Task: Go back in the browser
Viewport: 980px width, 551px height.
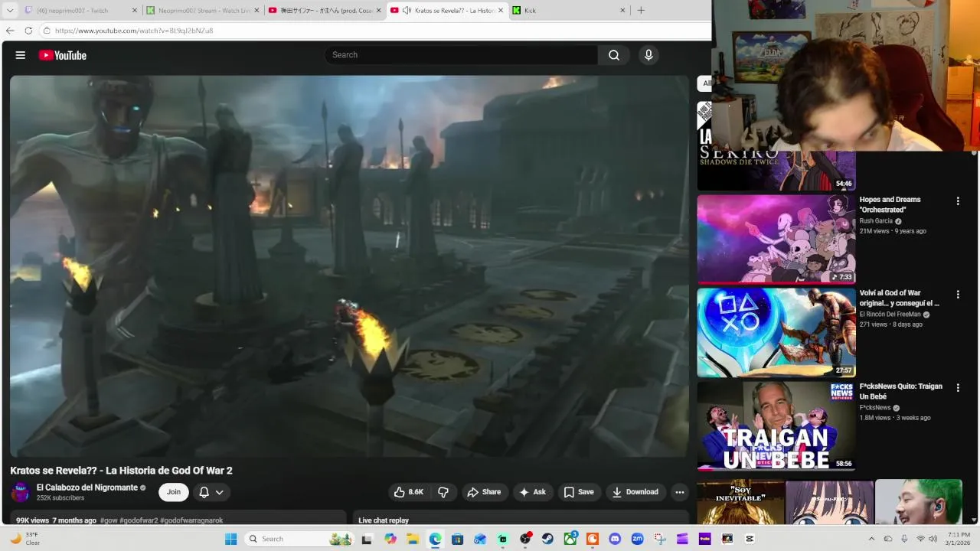Action: click(x=10, y=31)
